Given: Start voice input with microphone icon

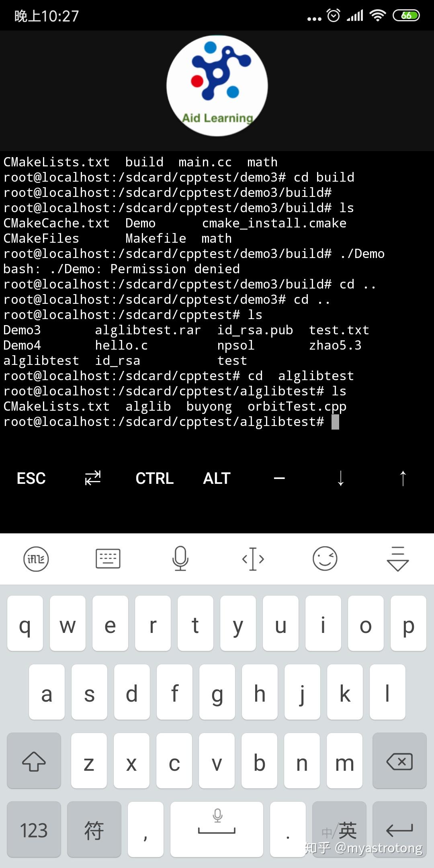Looking at the screenshot, I should pos(180,559).
